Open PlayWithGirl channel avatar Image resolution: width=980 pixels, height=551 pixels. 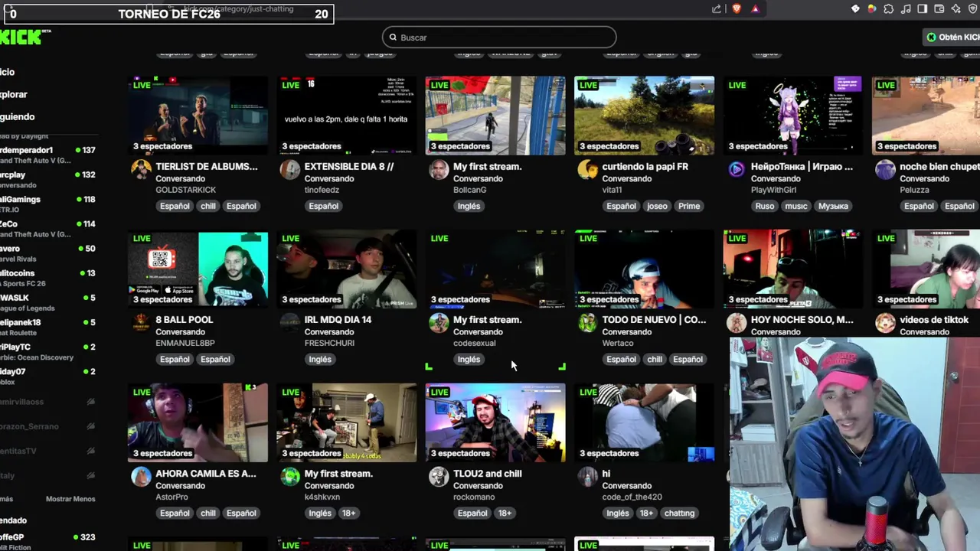click(x=737, y=169)
